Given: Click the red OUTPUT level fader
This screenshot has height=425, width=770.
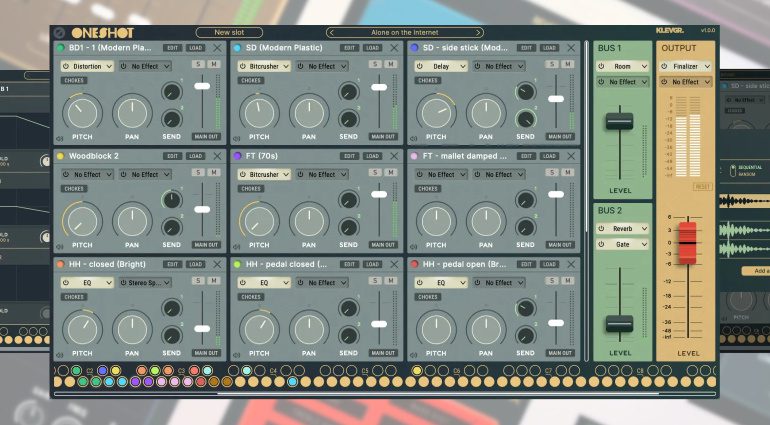Looking at the screenshot, I should [x=686, y=244].
